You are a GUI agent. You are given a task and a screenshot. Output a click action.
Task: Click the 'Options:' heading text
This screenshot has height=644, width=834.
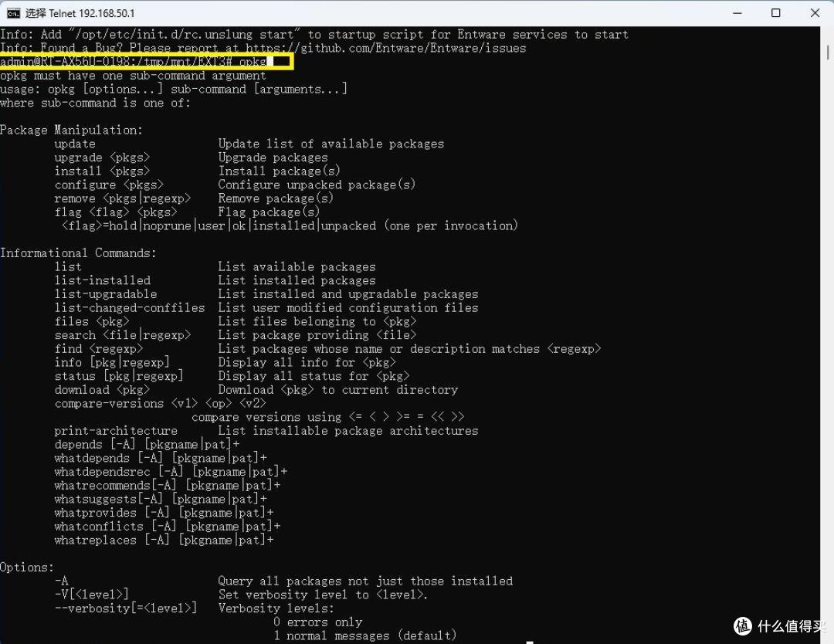(x=27, y=568)
